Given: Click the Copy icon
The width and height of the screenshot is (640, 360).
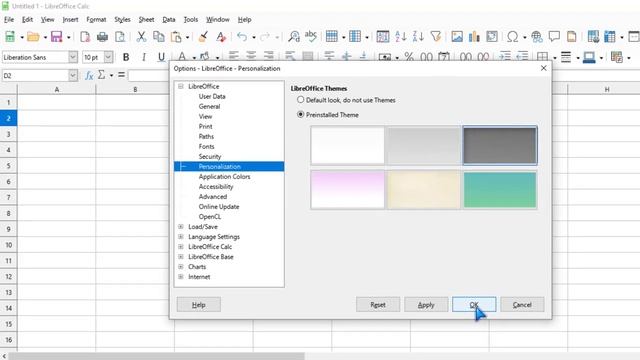Looking at the screenshot, I should 158,37.
